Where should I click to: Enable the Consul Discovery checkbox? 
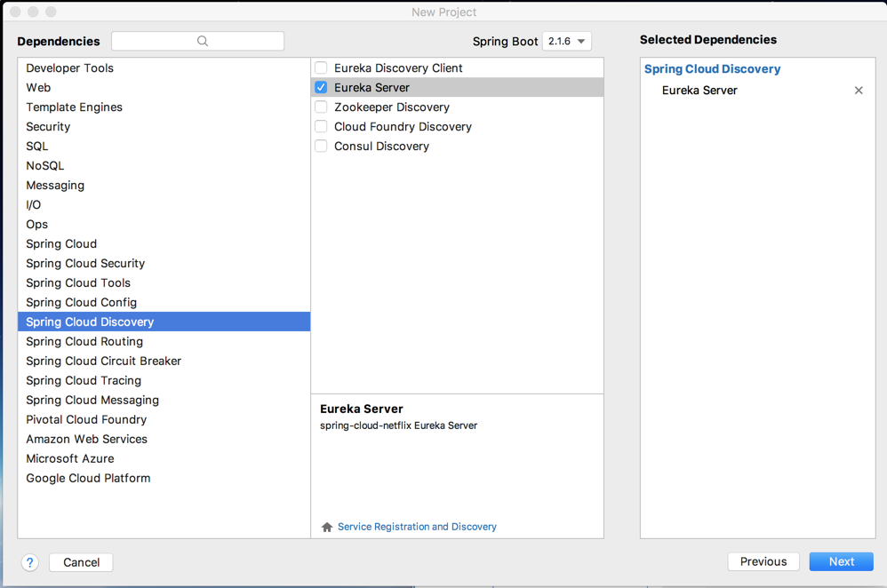coord(321,146)
